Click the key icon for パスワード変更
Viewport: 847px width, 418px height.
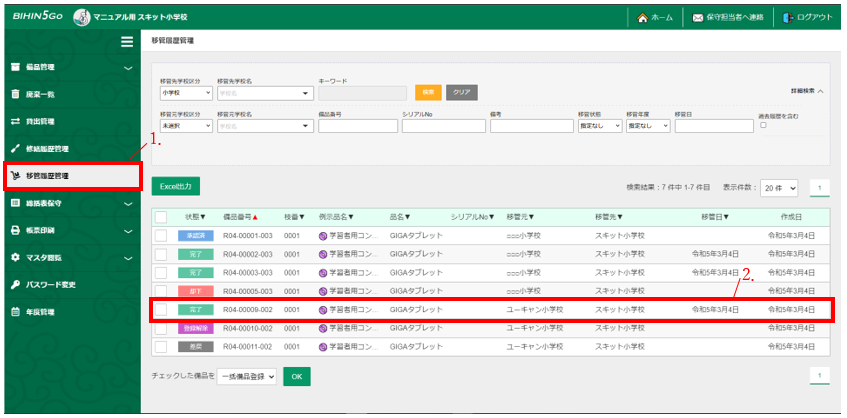pos(15,284)
